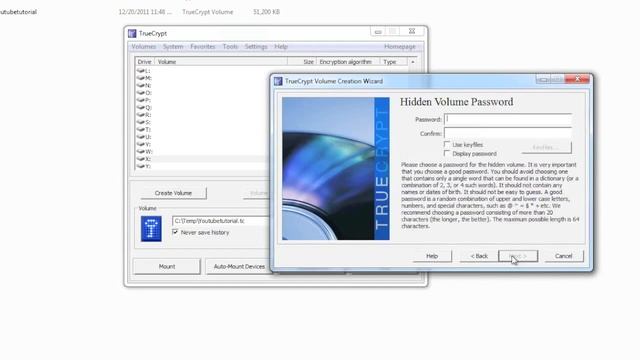Focus the Password input field
Viewport: 640px width, 360px height.
[x=508, y=119]
